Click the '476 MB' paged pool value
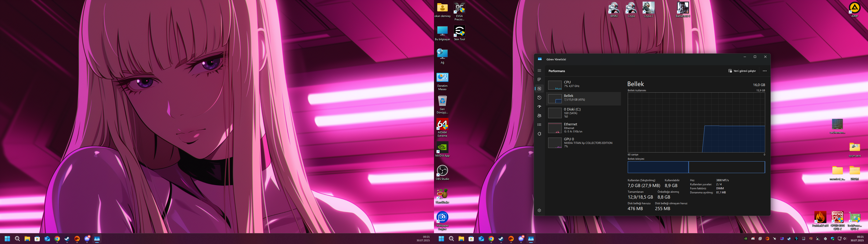This screenshot has width=868, height=244. pos(635,209)
